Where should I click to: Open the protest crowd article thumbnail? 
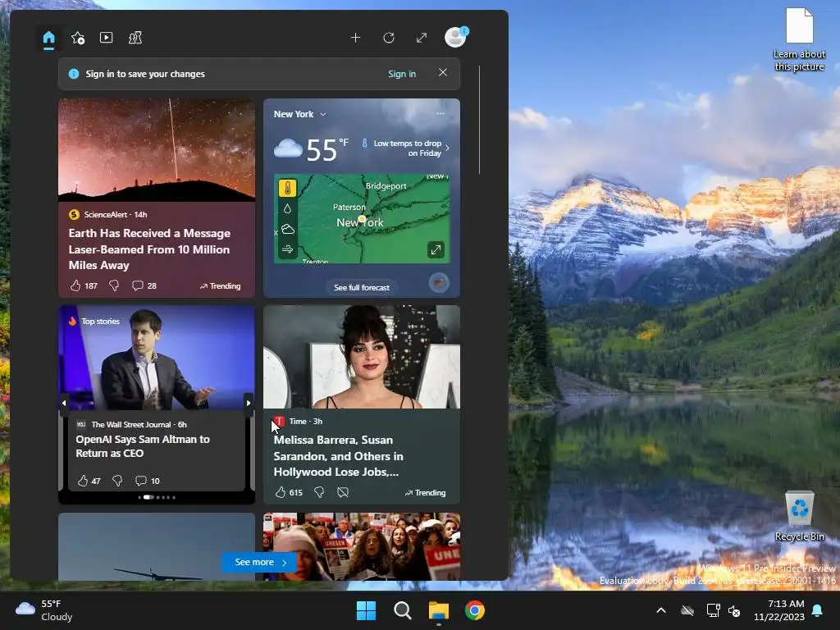pyautogui.click(x=362, y=546)
